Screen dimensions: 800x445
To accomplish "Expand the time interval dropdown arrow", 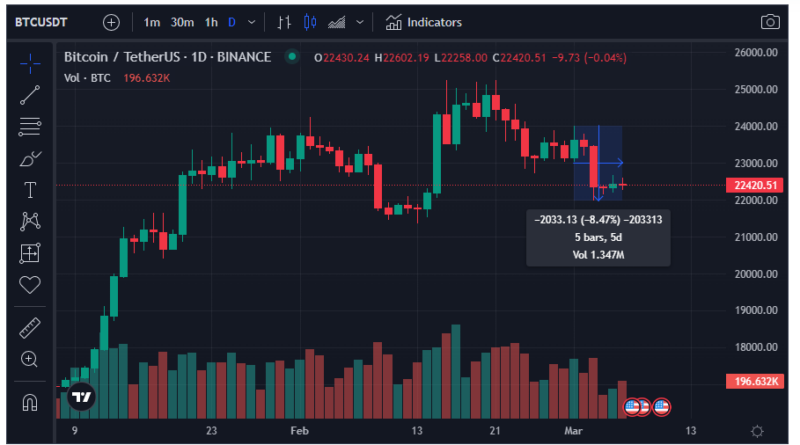I will click(x=250, y=22).
